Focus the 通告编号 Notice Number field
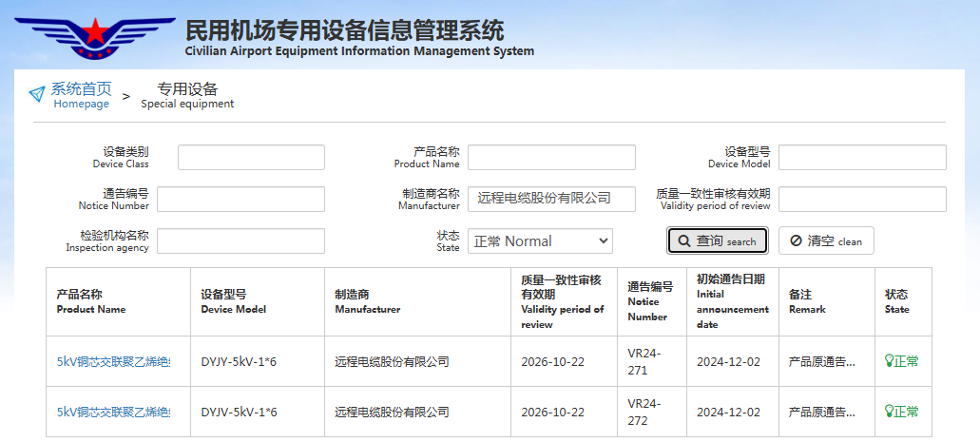This screenshot has width=980, height=442. pos(240,200)
